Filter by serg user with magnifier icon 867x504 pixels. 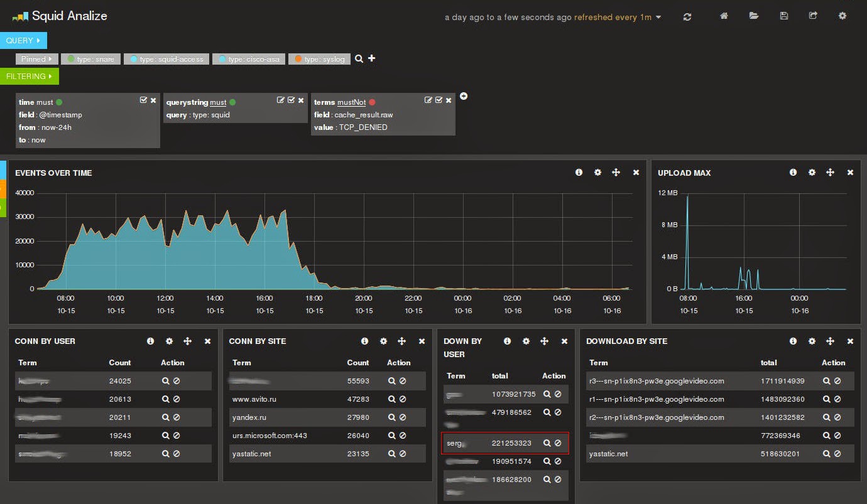pos(547,443)
